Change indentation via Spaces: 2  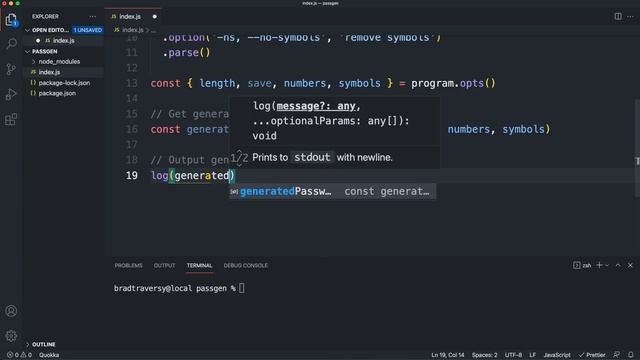tap(484, 355)
